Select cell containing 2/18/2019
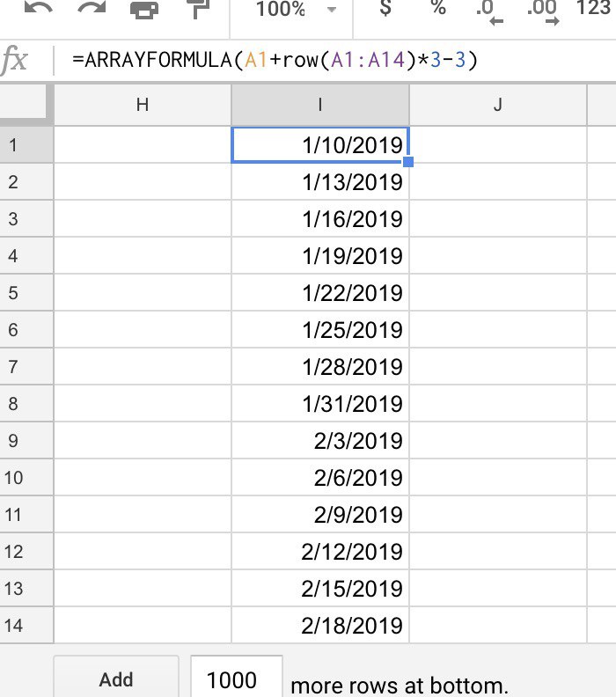Screen dimensions: 616x697 (x=320, y=626)
